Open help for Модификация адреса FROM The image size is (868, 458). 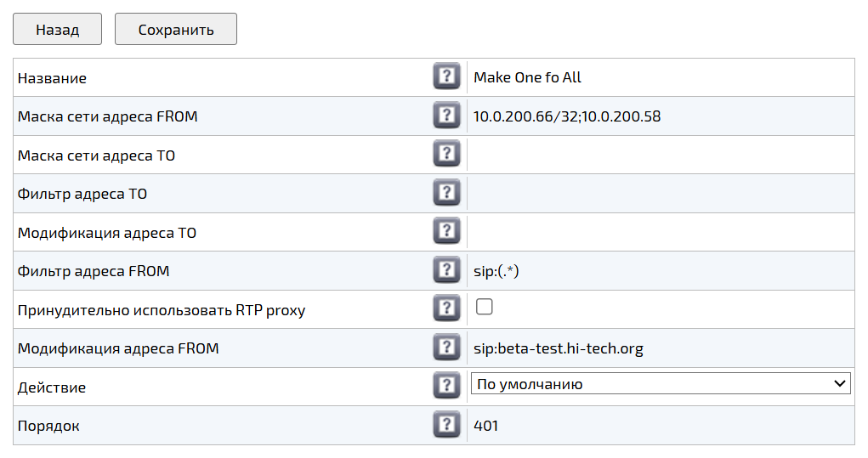(x=446, y=348)
